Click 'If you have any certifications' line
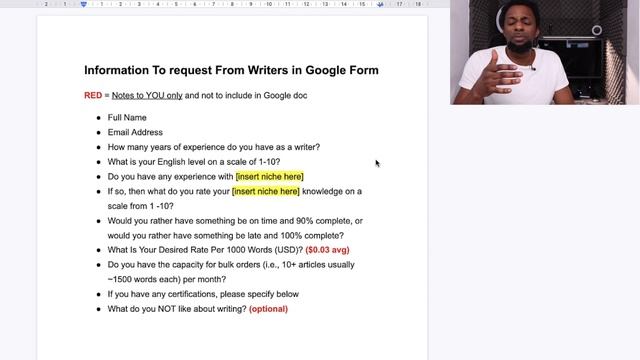This screenshot has width=640, height=360. click(x=203, y=294)
